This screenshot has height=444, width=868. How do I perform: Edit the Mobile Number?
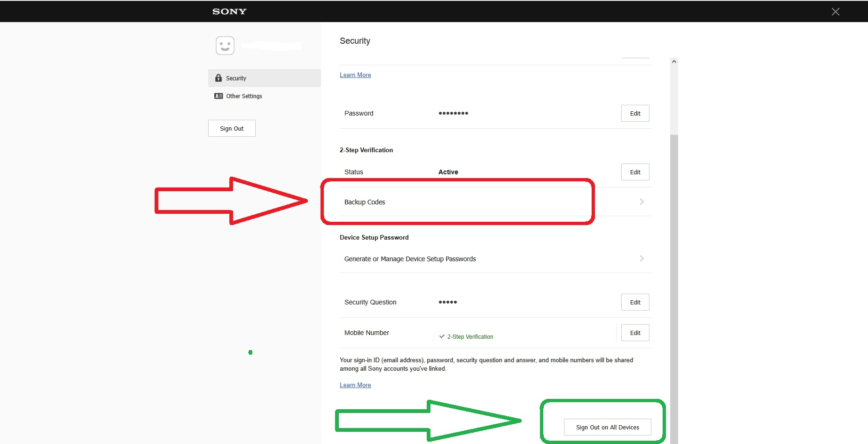(635, 333)
